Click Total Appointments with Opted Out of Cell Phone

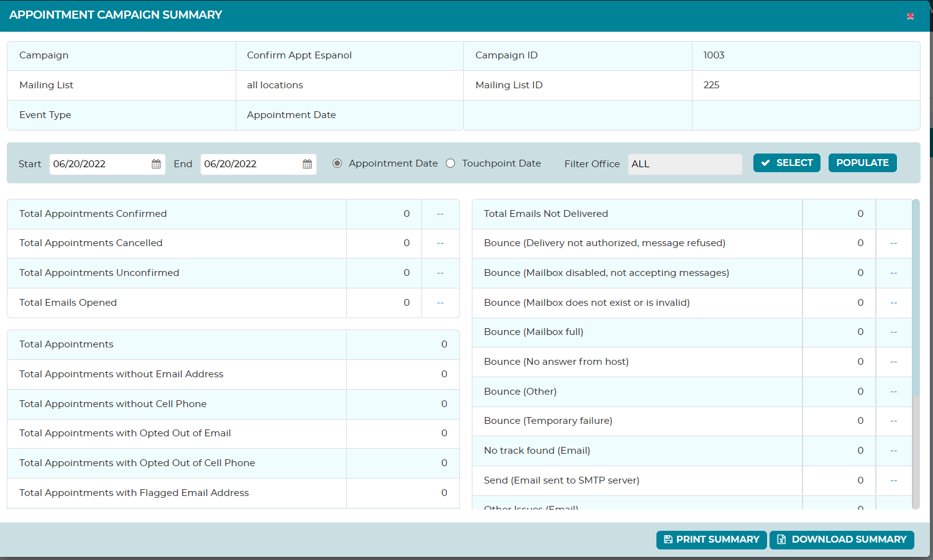[137, 463]
